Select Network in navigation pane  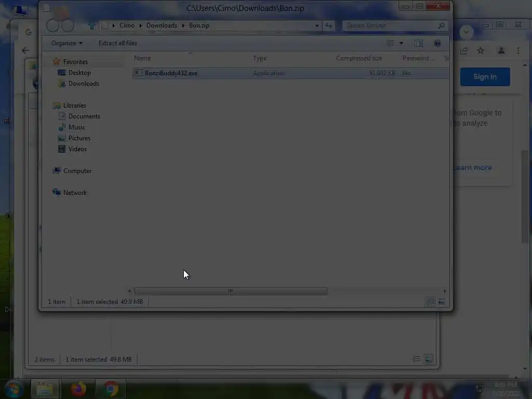point(75,192)
